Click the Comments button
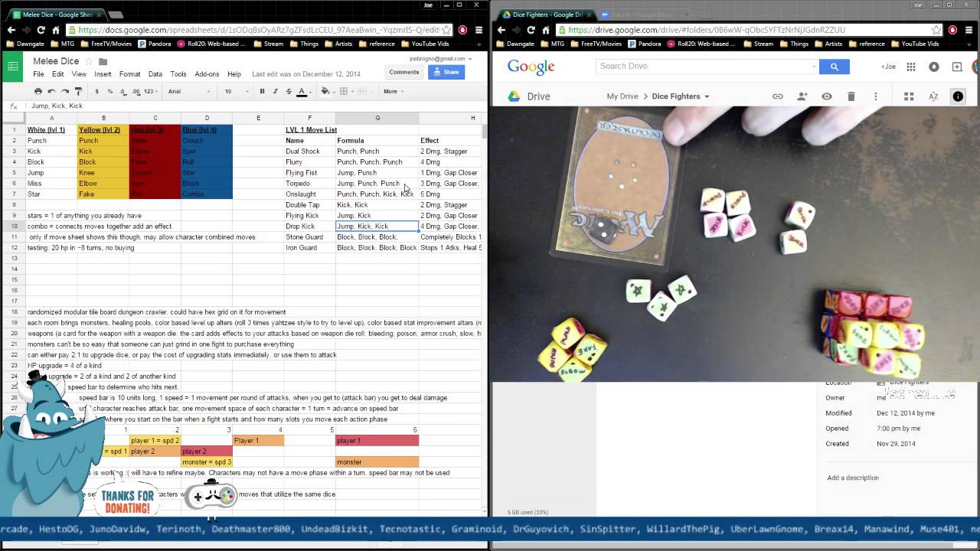This screenshot has height=551, width=980. [x=403, y=72]
